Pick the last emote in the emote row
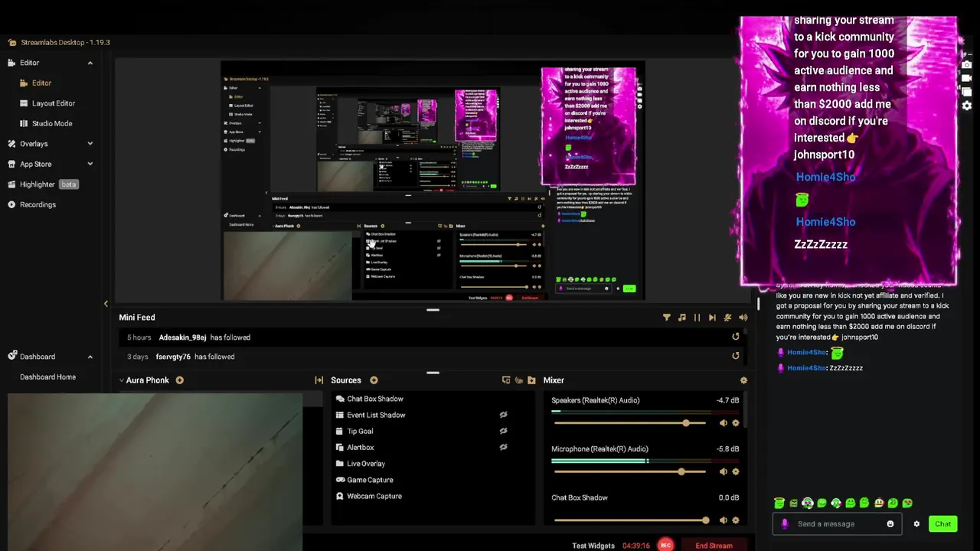 tap(907, 504)
